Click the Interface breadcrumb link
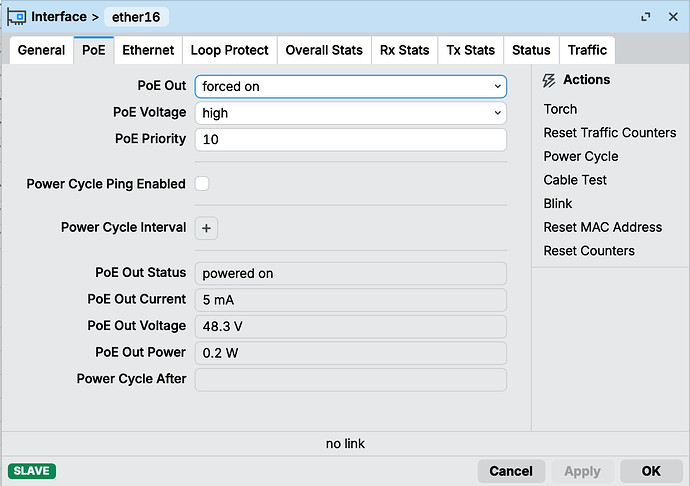The image size is (690, 486). click(59, 17)
